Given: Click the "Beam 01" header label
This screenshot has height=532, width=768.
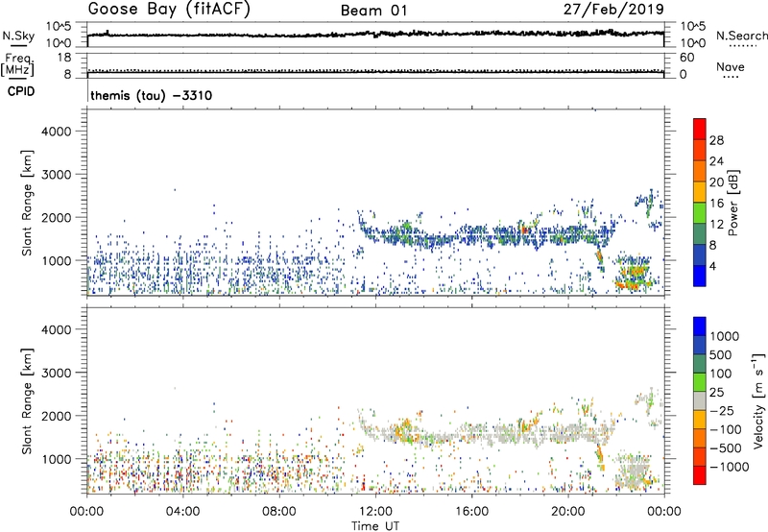Looking at the screenshot, I should [x=373, y=11].
